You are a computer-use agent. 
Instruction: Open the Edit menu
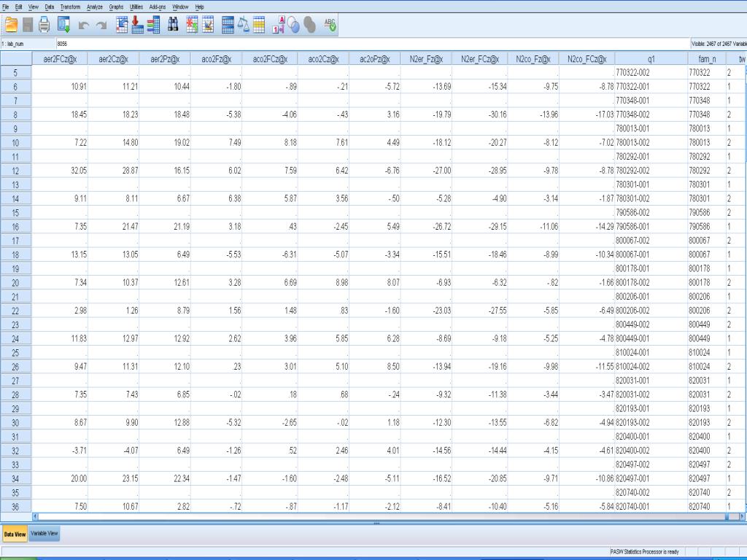18,7
